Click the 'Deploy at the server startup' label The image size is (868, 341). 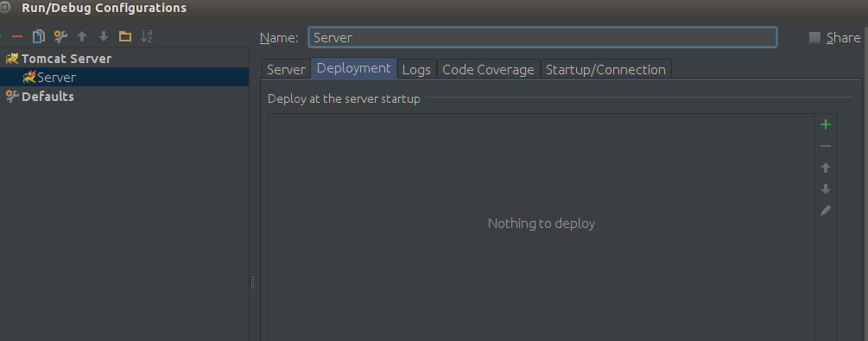[x=344, y=98]
